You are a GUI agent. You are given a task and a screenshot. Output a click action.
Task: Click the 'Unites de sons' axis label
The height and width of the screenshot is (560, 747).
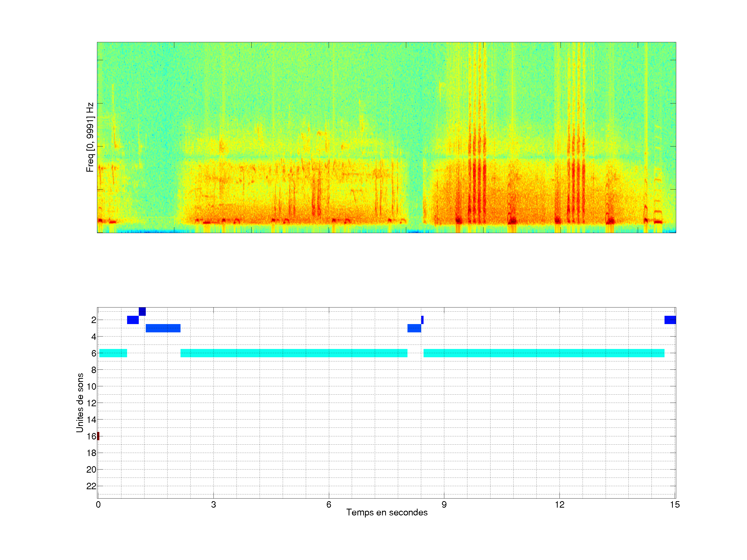click(x=80, y=402)
